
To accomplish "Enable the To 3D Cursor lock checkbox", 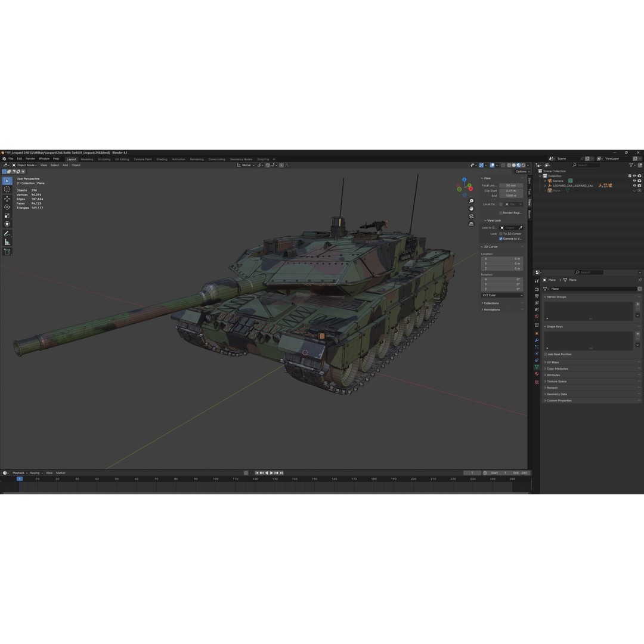I will click(x=500, y=234).
